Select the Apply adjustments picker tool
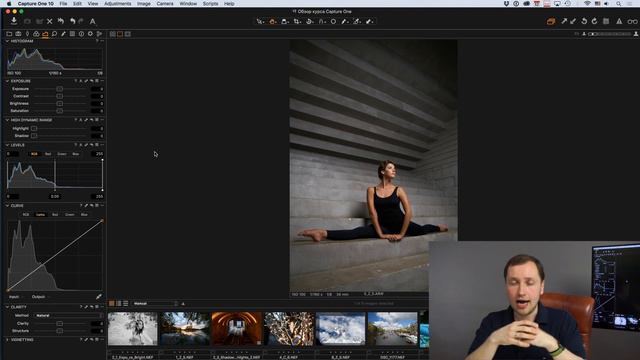 click(370, 21)
